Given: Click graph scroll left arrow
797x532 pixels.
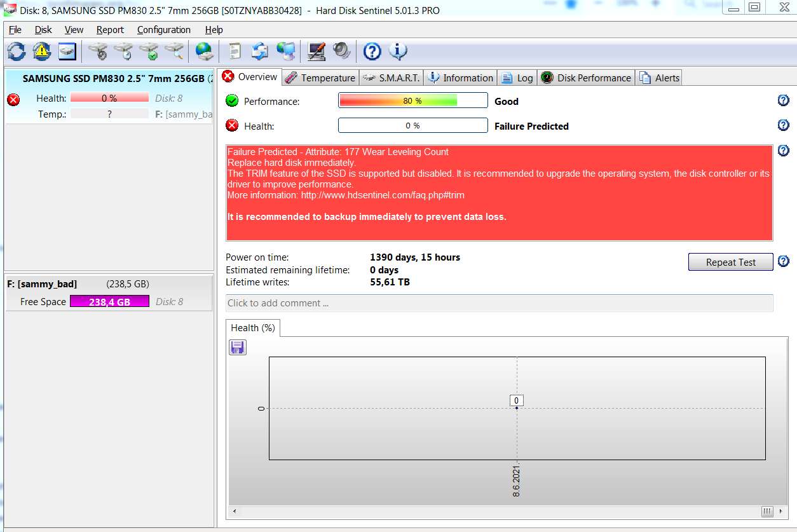Looking at the screenshot, I should pyautogui.click(x=235, y=511).
